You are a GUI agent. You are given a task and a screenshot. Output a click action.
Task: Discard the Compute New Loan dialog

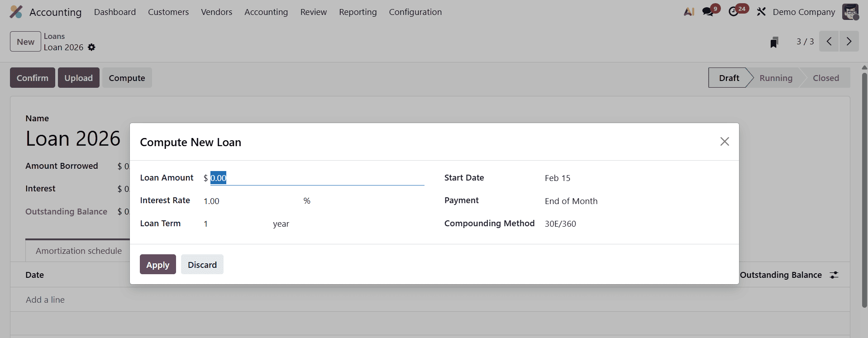[202, 265]
